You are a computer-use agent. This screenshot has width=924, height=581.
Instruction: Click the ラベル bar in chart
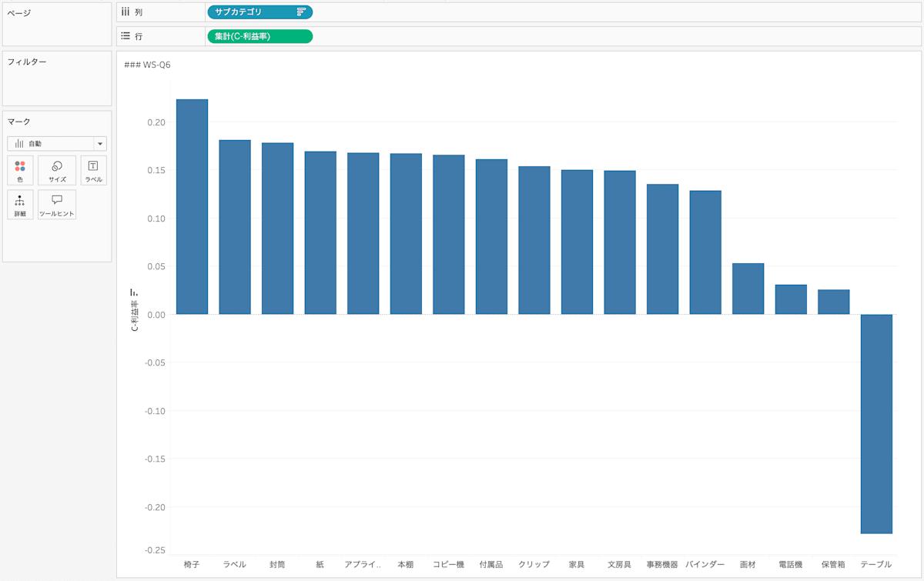pyautogui.click(x=235, y=227)
